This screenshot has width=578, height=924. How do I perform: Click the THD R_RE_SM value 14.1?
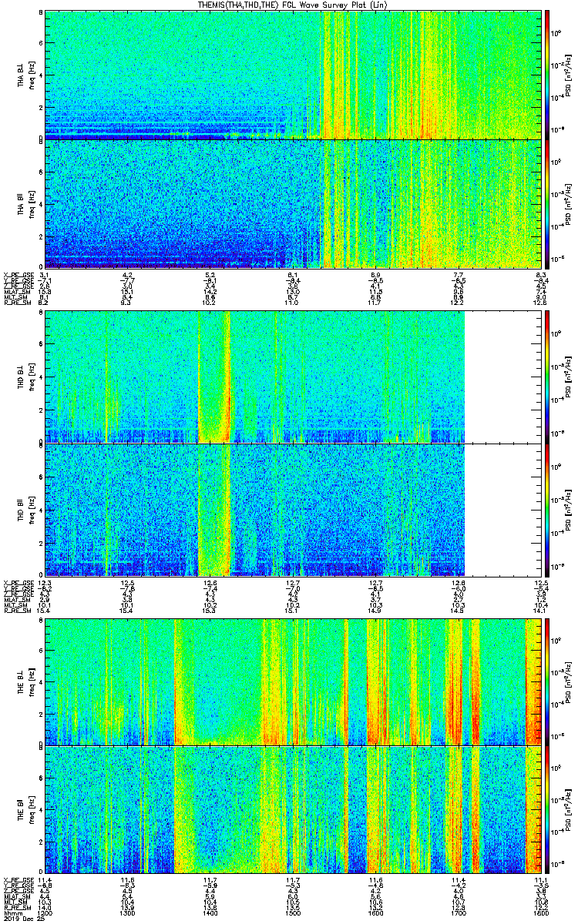point(542,612)
